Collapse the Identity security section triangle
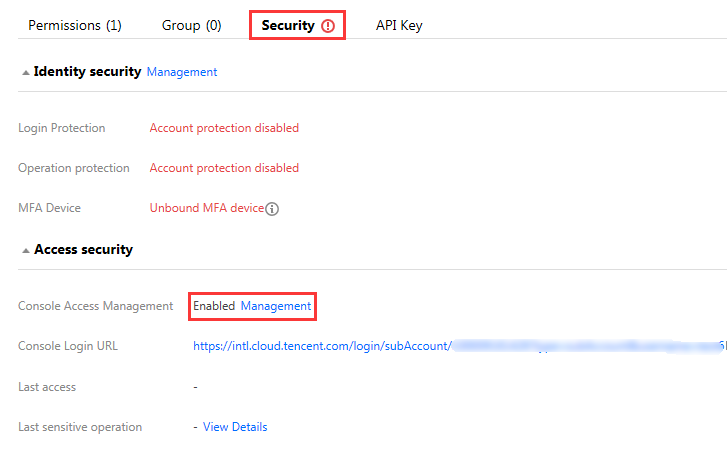Viewport: 727px width, 449px height. click(26, 73)
